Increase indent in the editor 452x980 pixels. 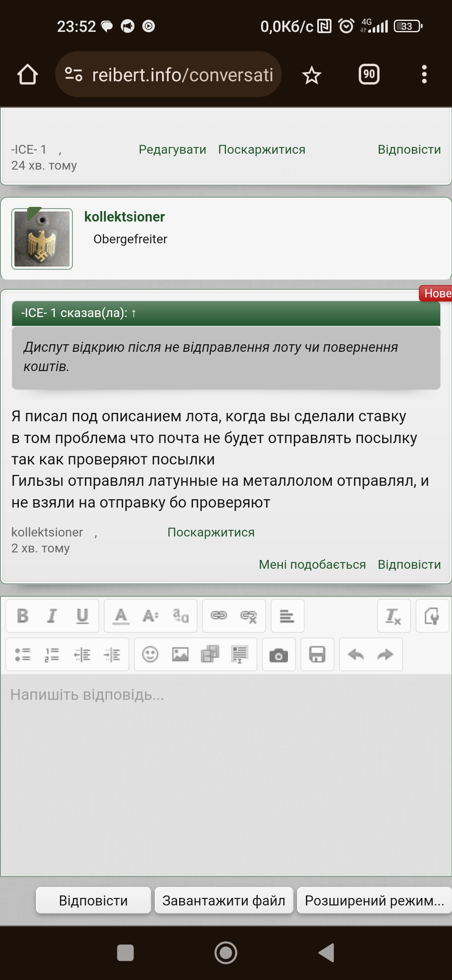pos(112,654)
